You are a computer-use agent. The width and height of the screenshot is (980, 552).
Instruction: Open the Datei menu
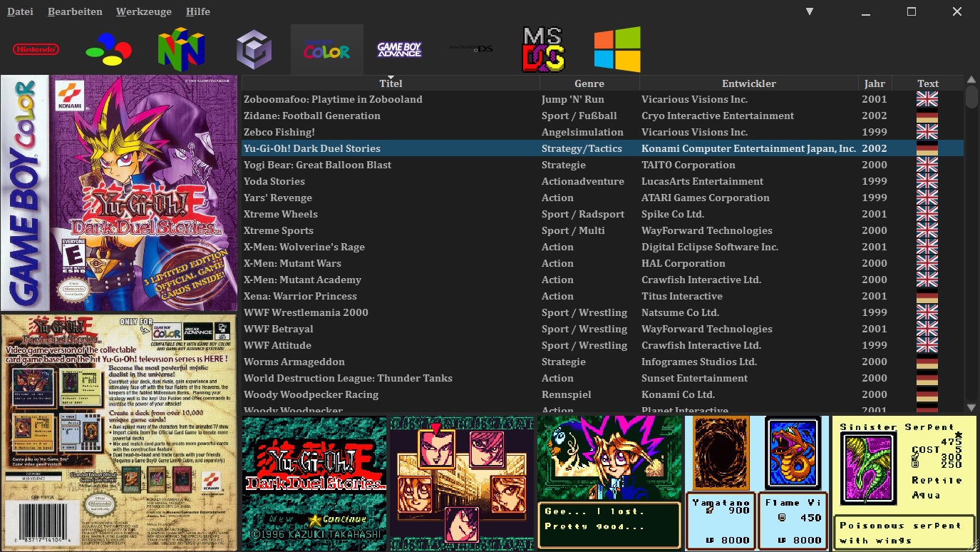pos(20,11)
